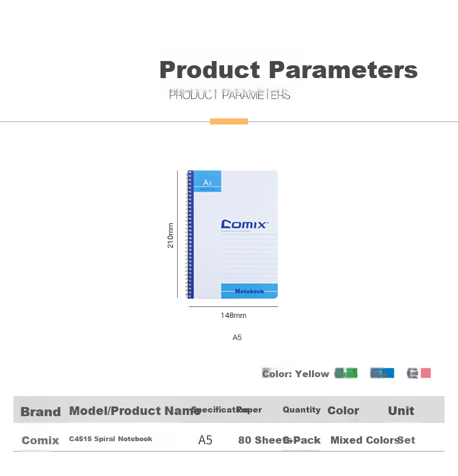Click the Quantity column header

302,410
